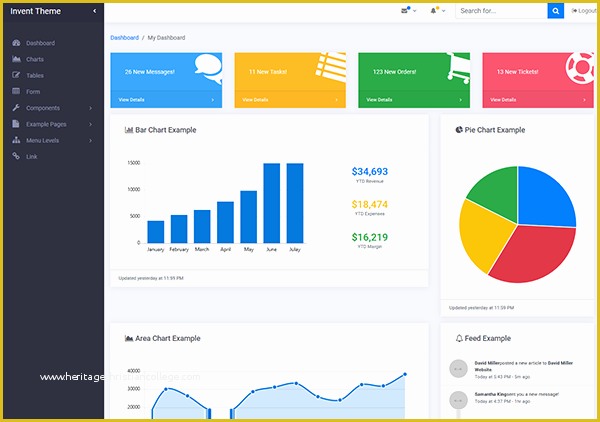Screen dimensions: 600x422
Task: View Details of 26 New Messages
Action: point(131,99)
